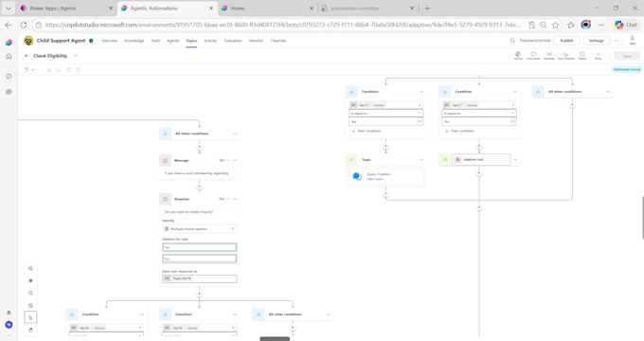Expand Multiple choice options identify selector
This screenshot has width=644, height=341.
(199, 229)
